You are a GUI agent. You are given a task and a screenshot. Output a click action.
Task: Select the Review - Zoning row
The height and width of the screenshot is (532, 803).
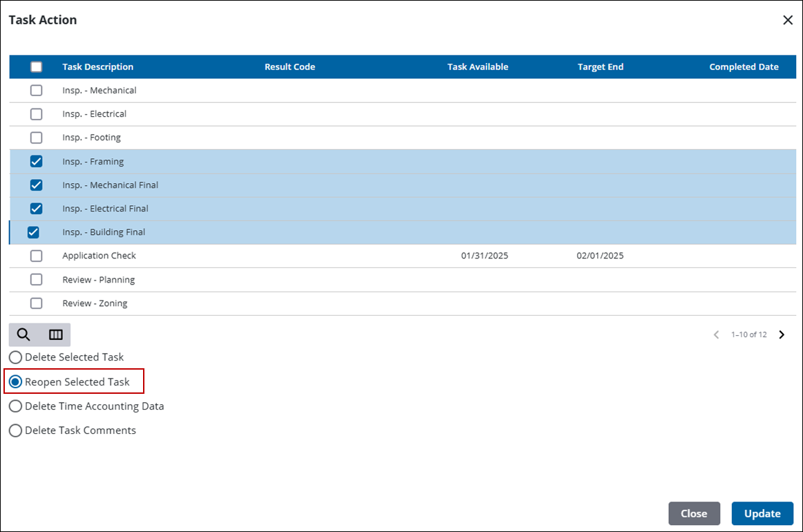[95, 303]
